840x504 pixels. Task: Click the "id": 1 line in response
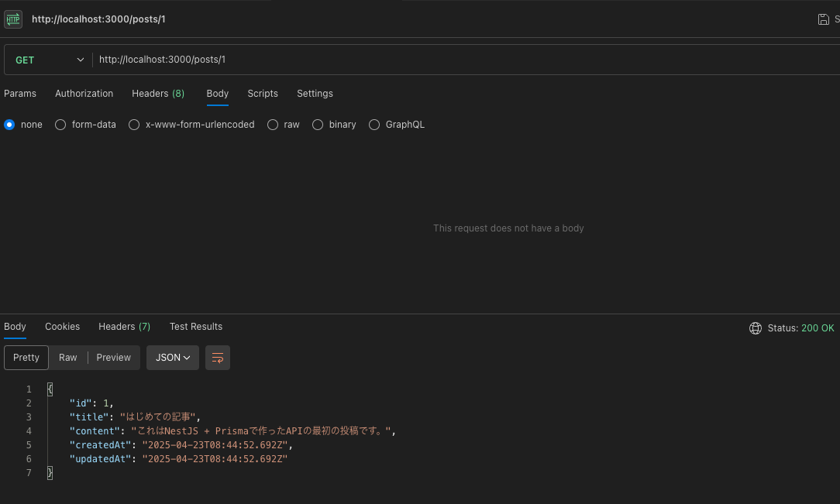tap(91, 403)
